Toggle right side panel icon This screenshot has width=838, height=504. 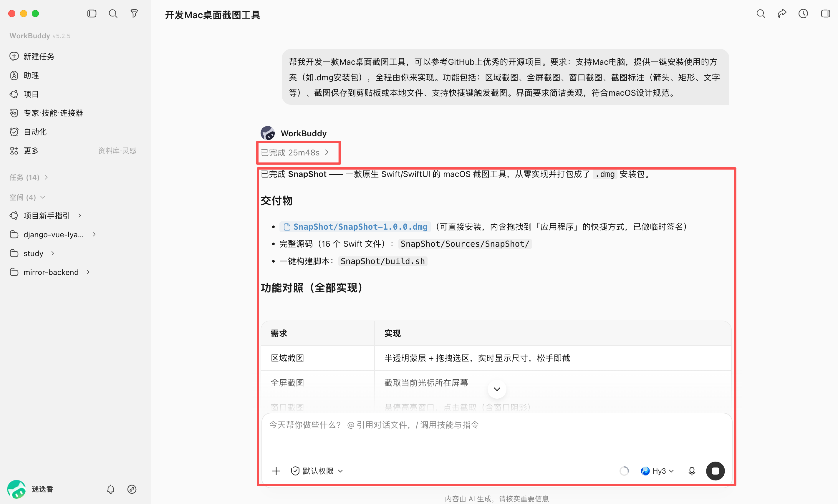pos(825,14)
